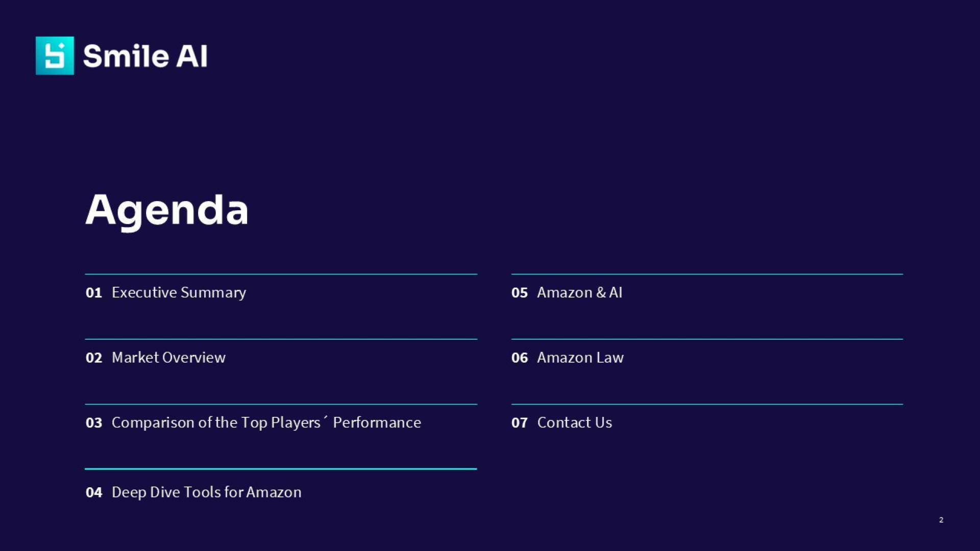Jump to Deep Dive Tools for Amazon
Screen dimensions: 980x551
(206, 492)
